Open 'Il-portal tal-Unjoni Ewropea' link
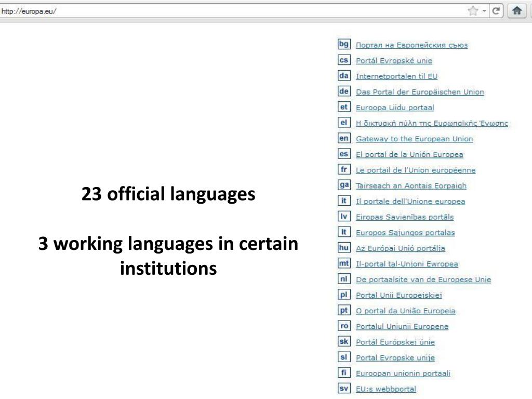The height and width of the screenshot is (399, 532). tap(407, 263)
